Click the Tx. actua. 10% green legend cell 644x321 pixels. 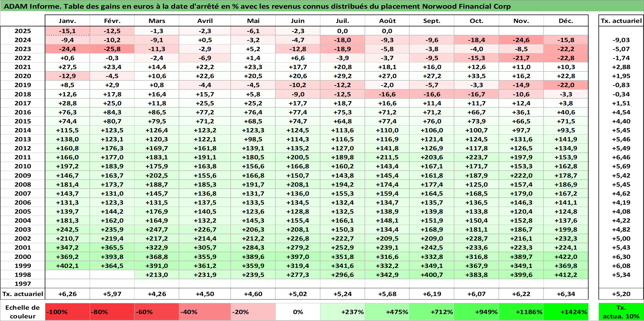coord(621,312)
